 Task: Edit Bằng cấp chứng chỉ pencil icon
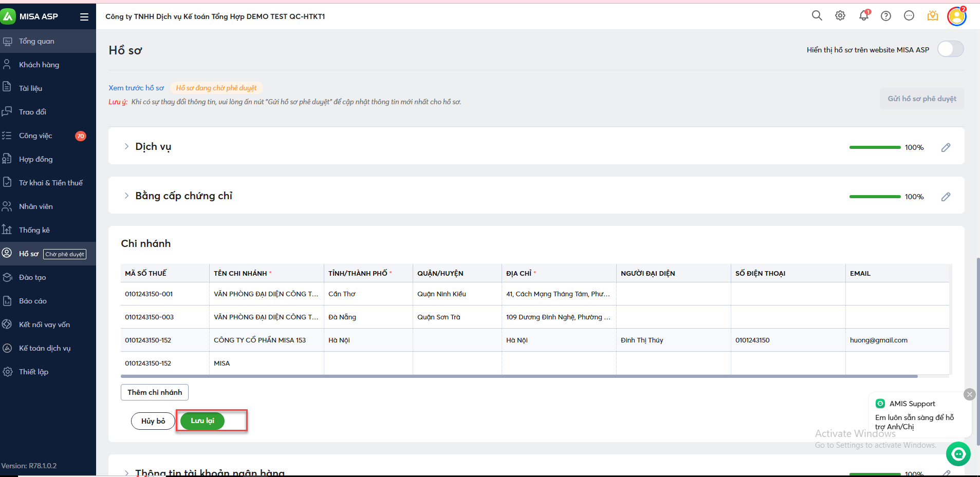coord(946,197)
